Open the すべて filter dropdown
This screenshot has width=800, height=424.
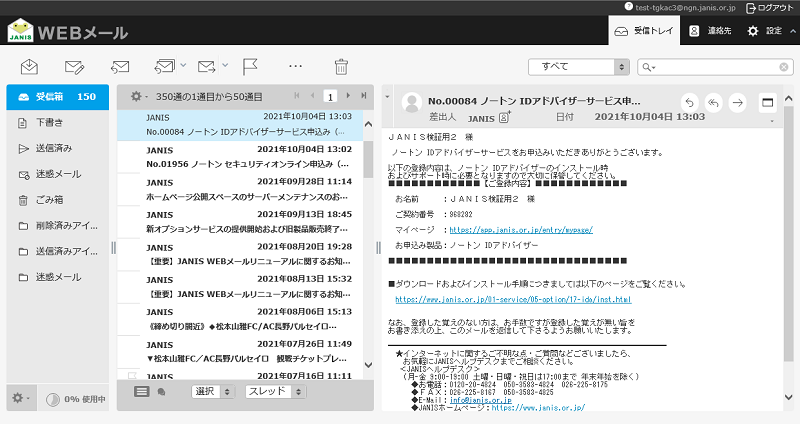pos(579,67)
